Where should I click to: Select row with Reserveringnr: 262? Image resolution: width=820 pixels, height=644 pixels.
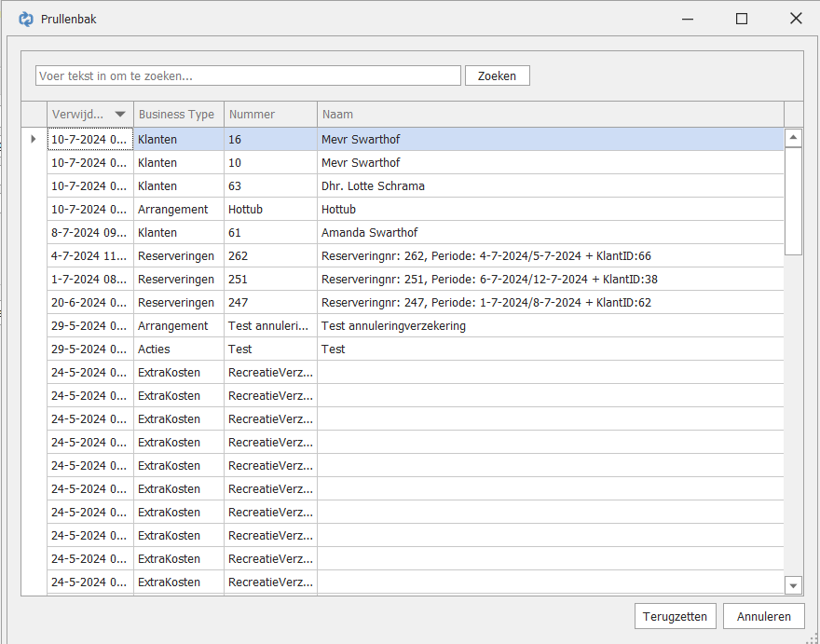click(x=416, y=255)
